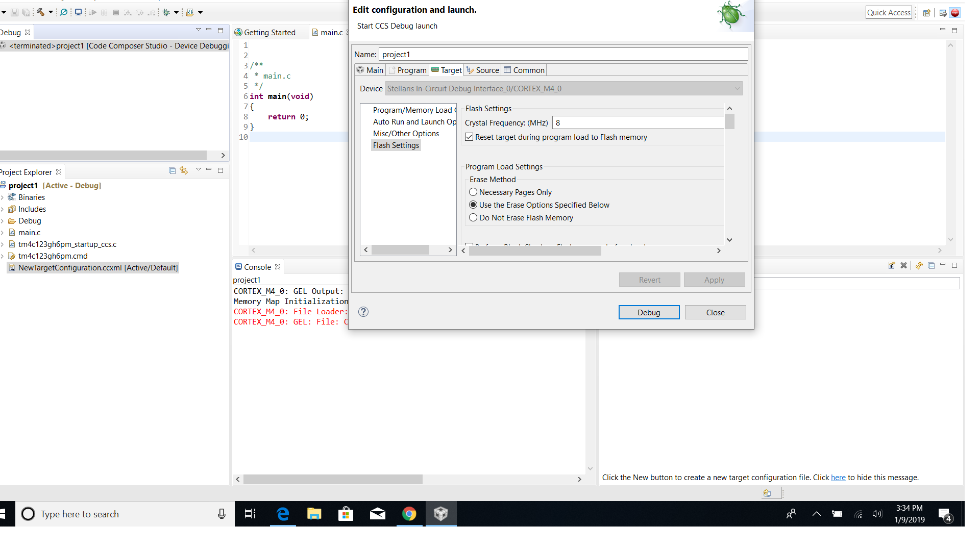Expand the Binaries node in Project Explorer

click(x=3, y=197)
